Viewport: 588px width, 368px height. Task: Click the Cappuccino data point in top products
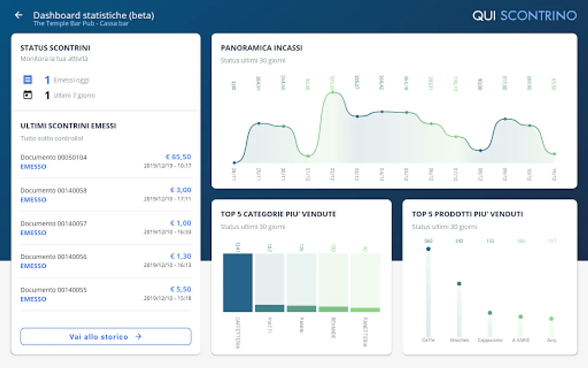click(490, 313)
